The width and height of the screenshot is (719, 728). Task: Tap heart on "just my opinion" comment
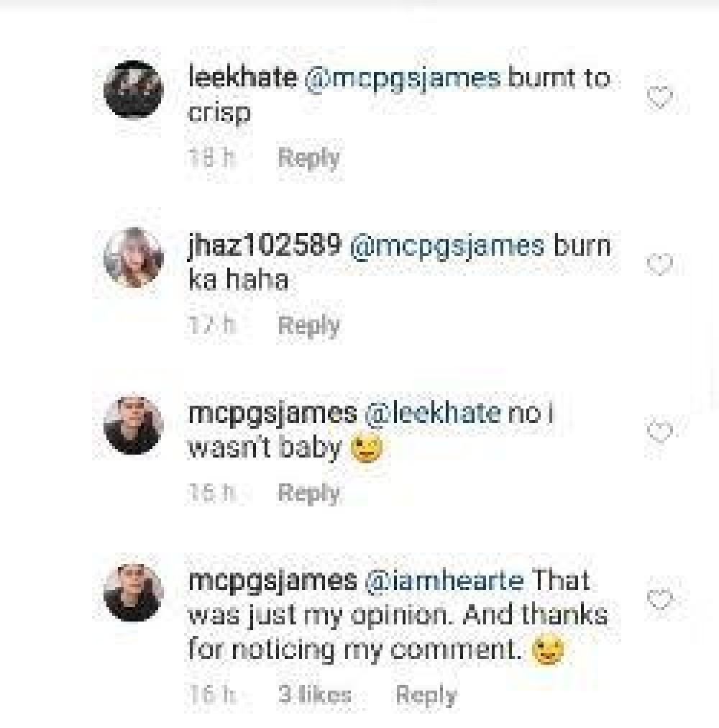click(x=659, y=599)
